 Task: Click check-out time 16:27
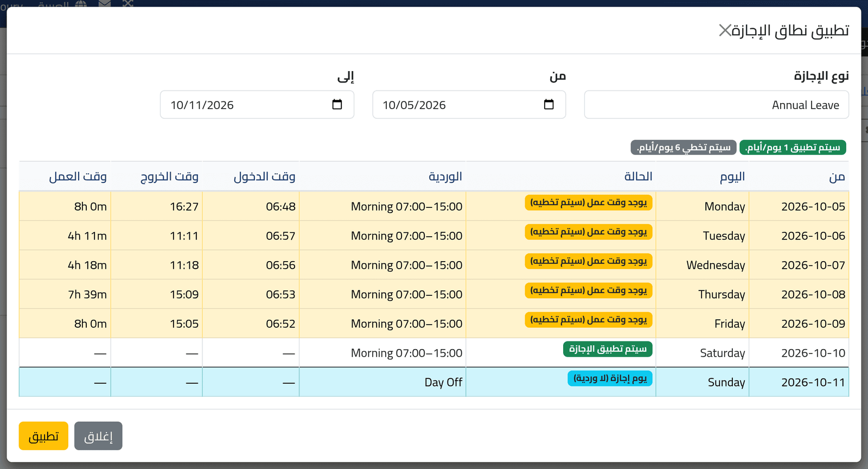[184, 206]
